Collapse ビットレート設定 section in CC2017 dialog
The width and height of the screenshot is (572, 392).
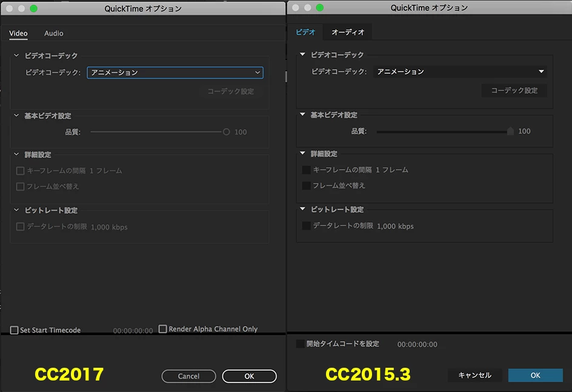coord(16,210)
